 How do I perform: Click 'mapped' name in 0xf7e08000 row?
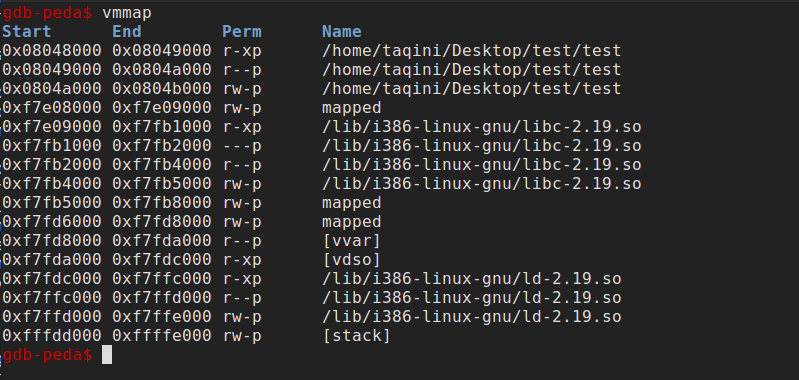pyautogui.click(x=352, y=107)
